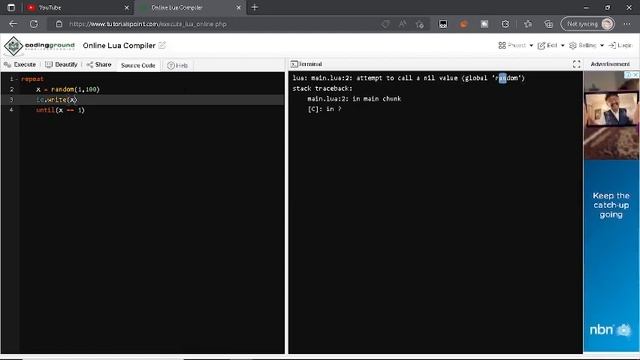Screen dimensions: 640x360
Task: Click the gray square extension icon
Action: click(x=484, y=24)
